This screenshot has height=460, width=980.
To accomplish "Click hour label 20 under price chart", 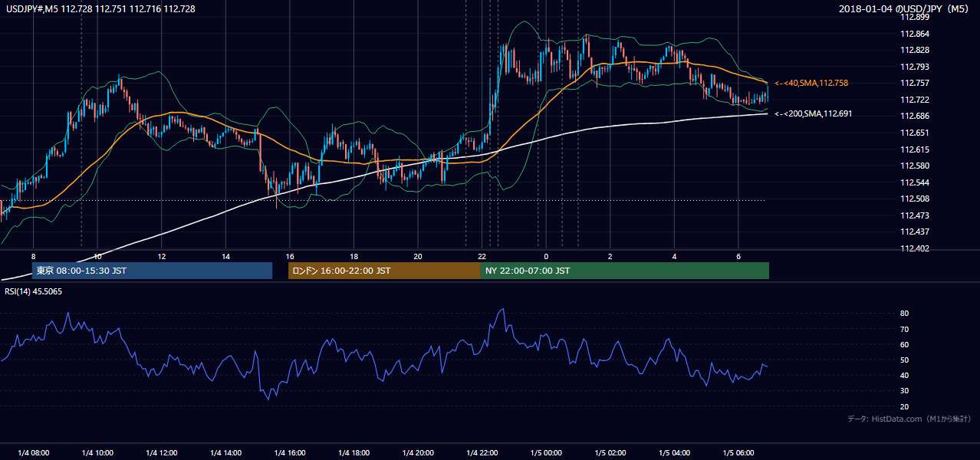I will click(418, 256).
